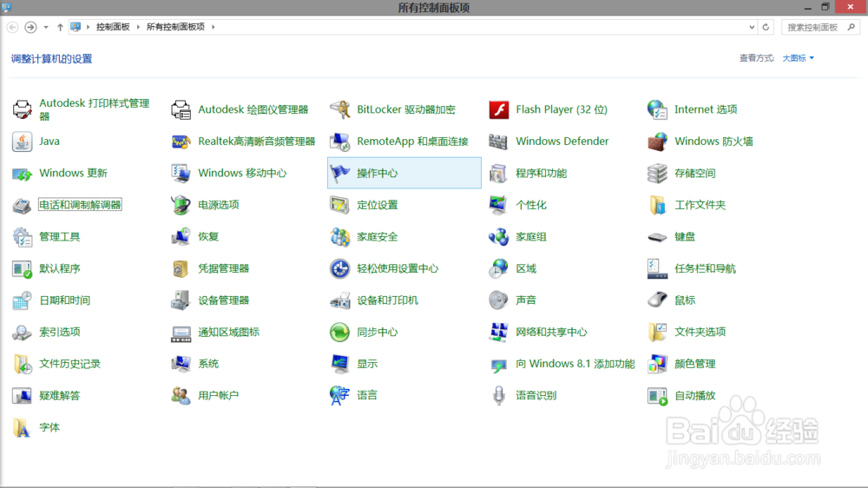Click the 存储空间 drives icon
Screen dimensions: 868x488
[x=657, y=174]
